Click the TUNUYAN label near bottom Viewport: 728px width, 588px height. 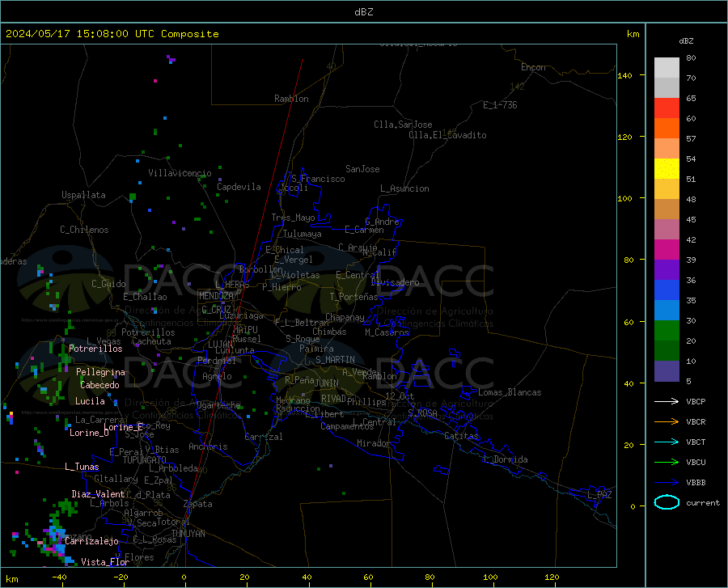(x=188, y=534)
